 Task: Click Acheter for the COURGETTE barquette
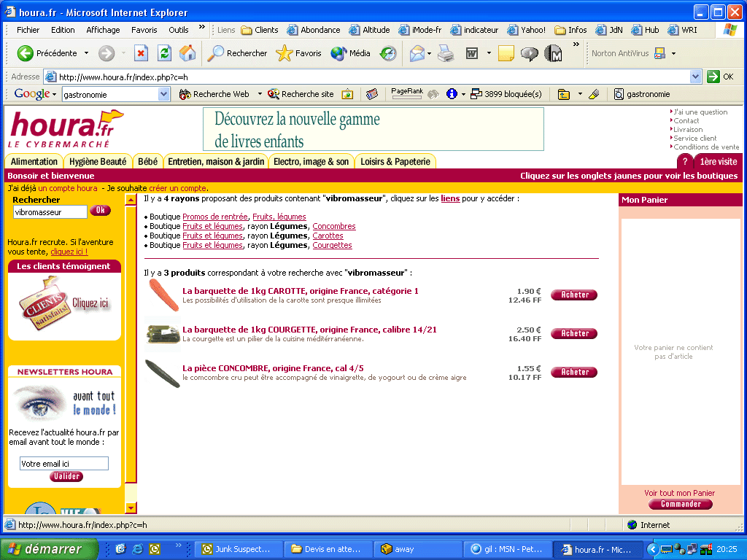[574, 333]
